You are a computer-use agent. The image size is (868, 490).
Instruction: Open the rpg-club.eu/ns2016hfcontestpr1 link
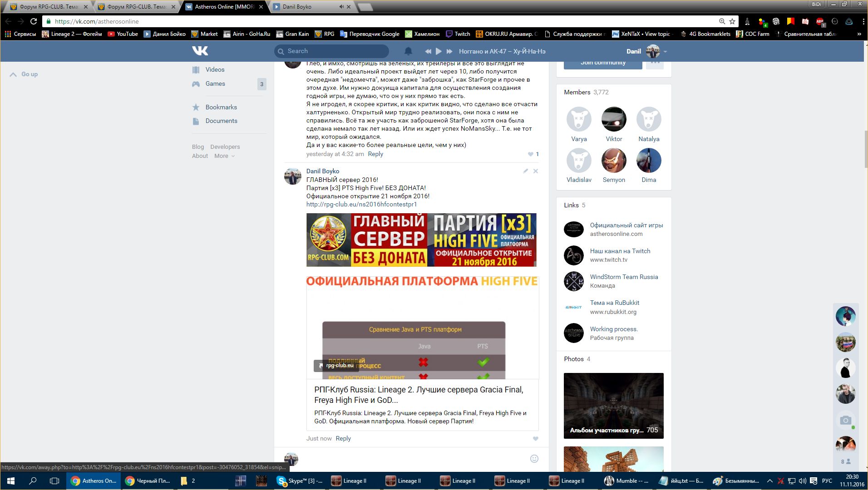361,204
